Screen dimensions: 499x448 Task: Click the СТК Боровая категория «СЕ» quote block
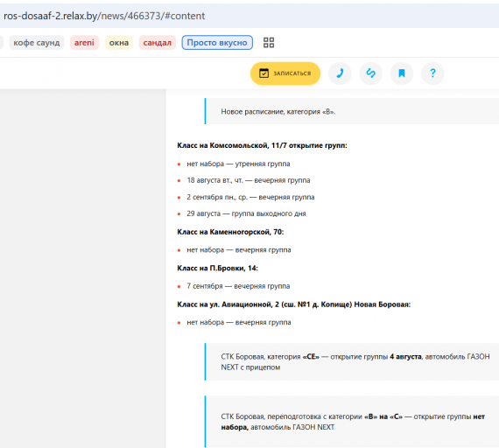352,361
